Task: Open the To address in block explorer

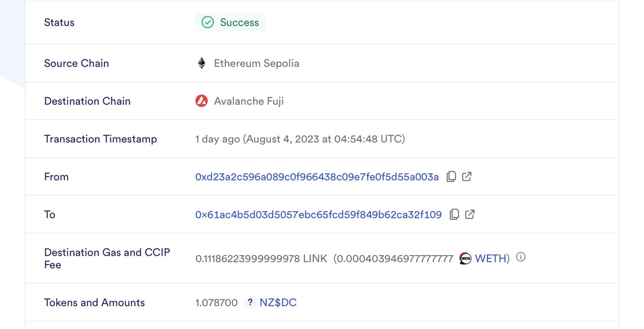Action: pyautogui.click(x=470, y=214)
